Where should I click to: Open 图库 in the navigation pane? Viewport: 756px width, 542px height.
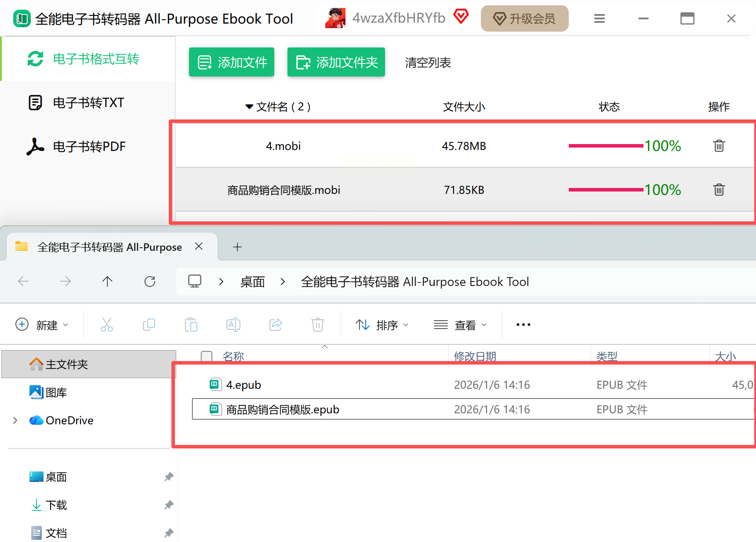[x=57, y=392]
